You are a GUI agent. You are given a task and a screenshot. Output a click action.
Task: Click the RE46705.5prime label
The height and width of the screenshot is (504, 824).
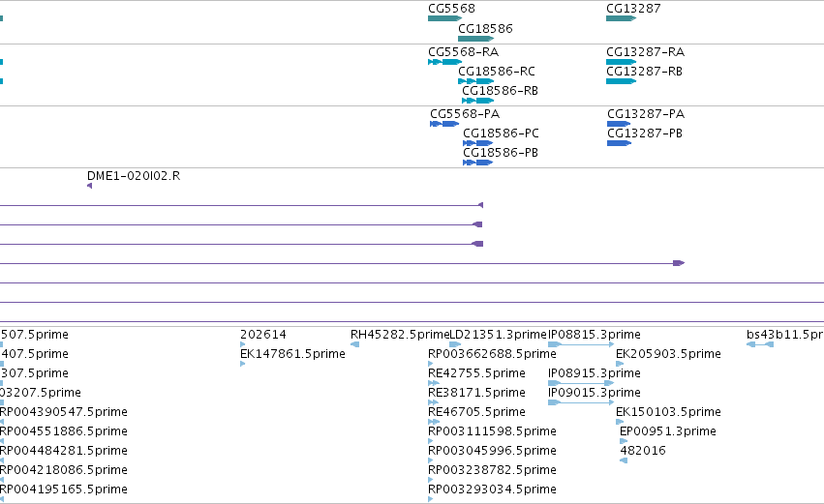pyautogui.click(x=476, y=412)
